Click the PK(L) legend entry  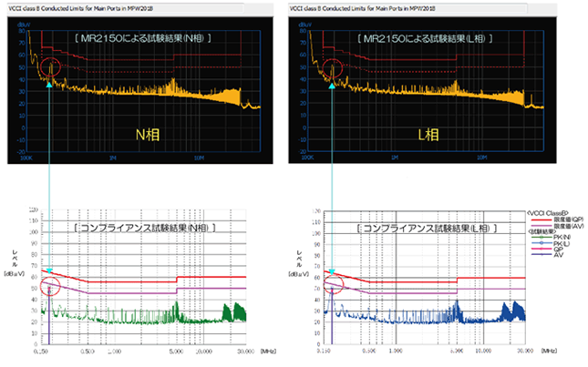point(551,243)
